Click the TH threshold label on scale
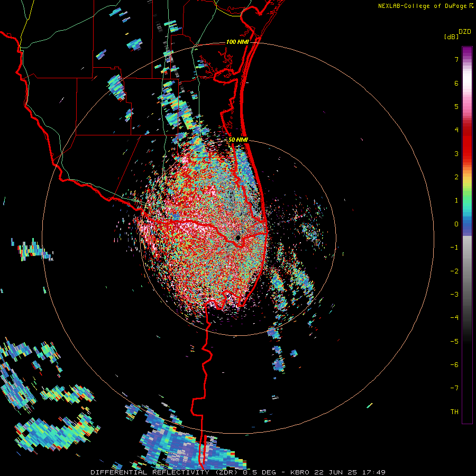This screenshot has width=476, height=476. click(454, 412)
